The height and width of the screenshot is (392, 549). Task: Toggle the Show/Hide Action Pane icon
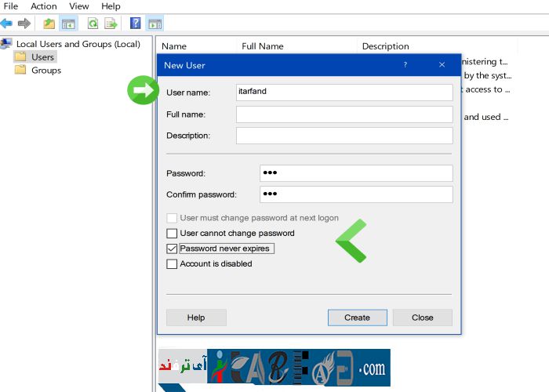(155, 24)
